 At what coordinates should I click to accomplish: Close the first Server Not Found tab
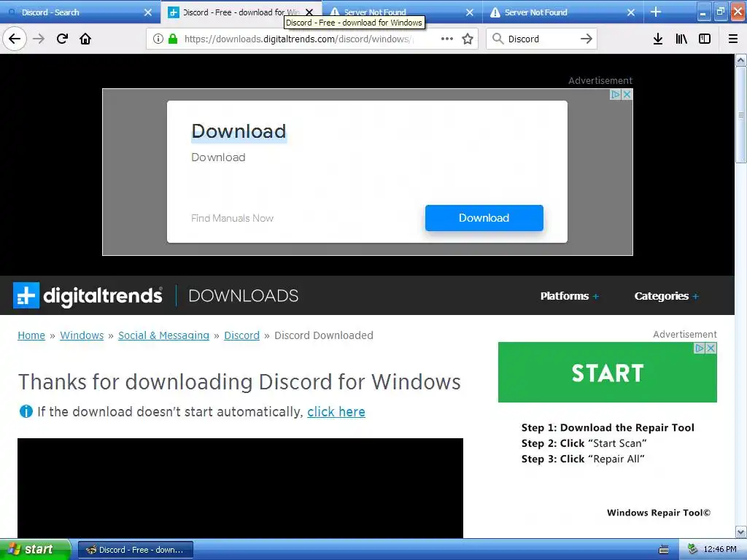(x=470, y=12)
